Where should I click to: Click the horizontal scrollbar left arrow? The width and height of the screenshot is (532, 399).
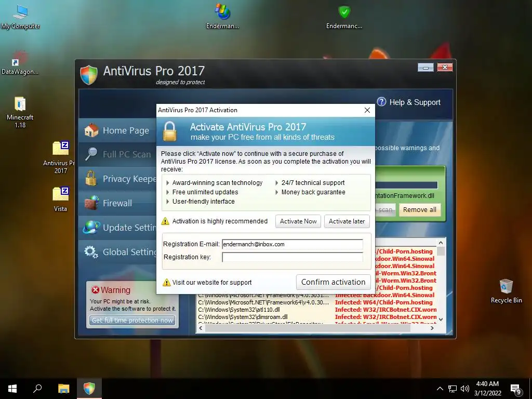click(201, 328)
